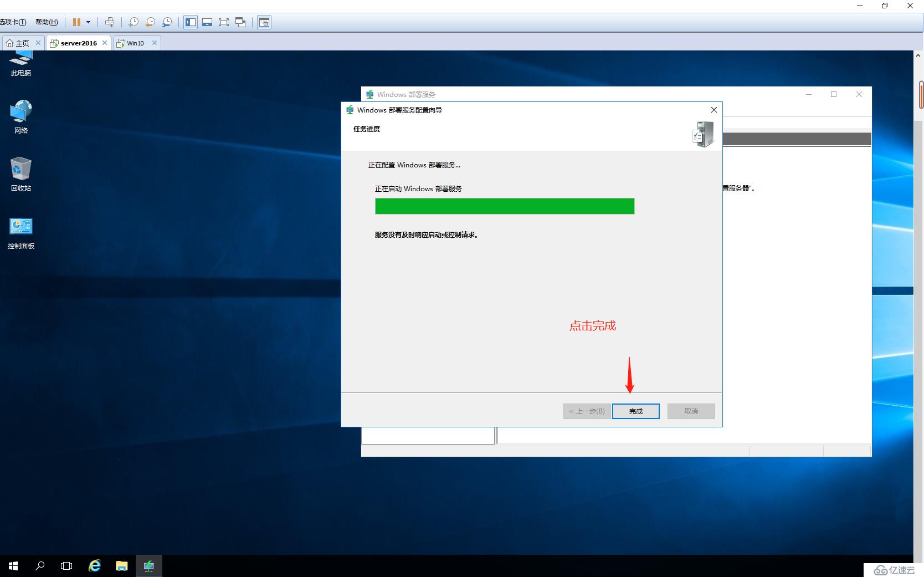This screenshot has height=577, width=924.
Task: Click the 任务进度 heading
Action: pos(367,129)
